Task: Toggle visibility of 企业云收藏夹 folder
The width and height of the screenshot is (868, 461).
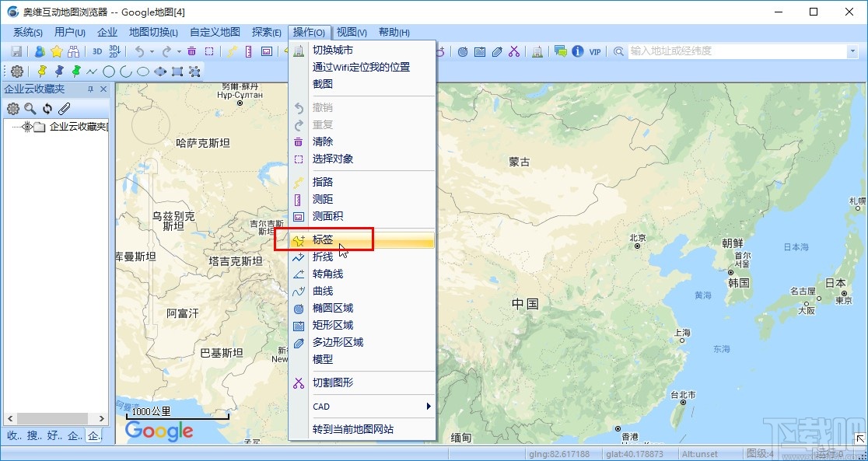Action: click(x=27, y=127)
